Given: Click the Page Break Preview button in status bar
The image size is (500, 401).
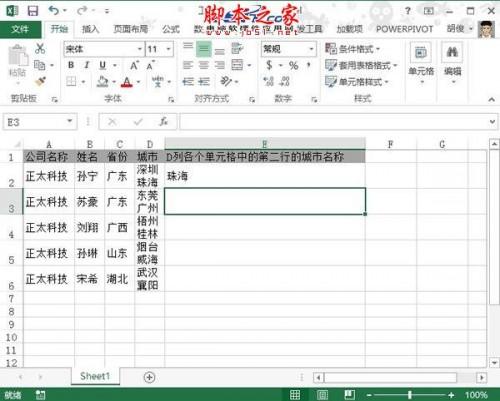Looking at the screenshot, I should click(349, 395).
